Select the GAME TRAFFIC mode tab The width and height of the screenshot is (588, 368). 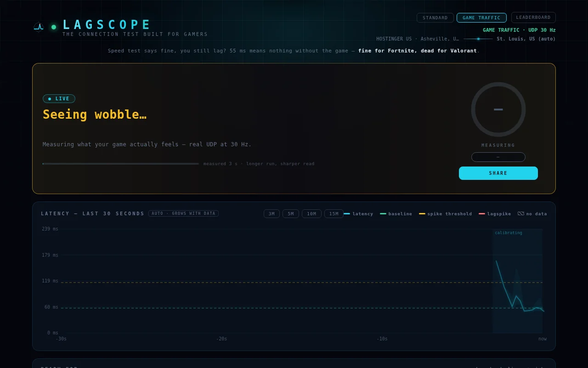(481, 18)
